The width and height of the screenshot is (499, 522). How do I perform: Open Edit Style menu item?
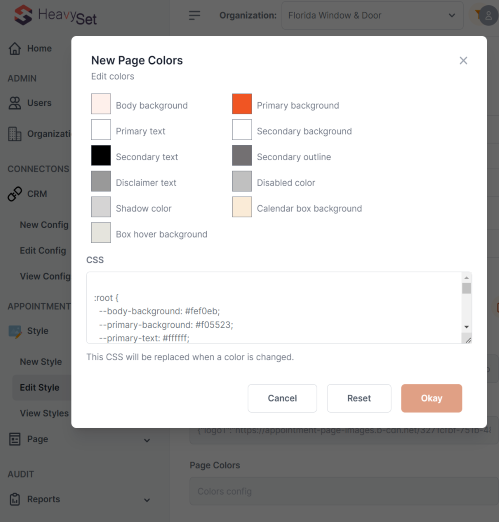40,388
